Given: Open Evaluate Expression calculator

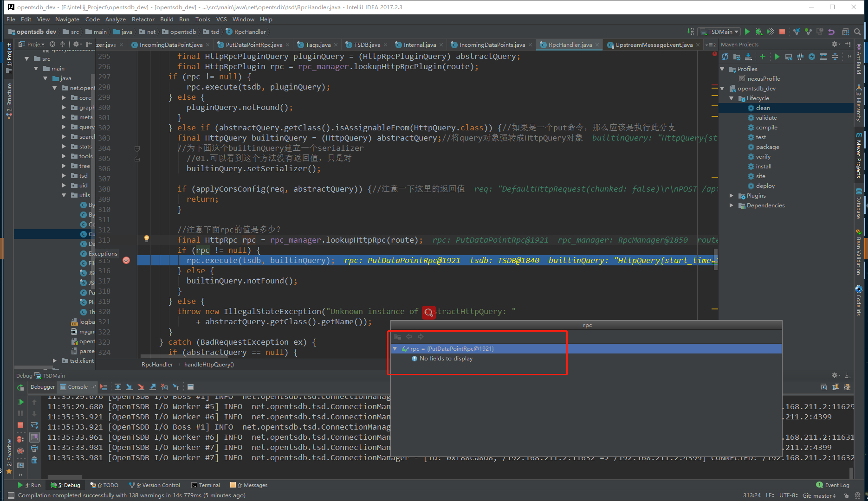Looking at the screenshot, I should [x=190, y=387].
